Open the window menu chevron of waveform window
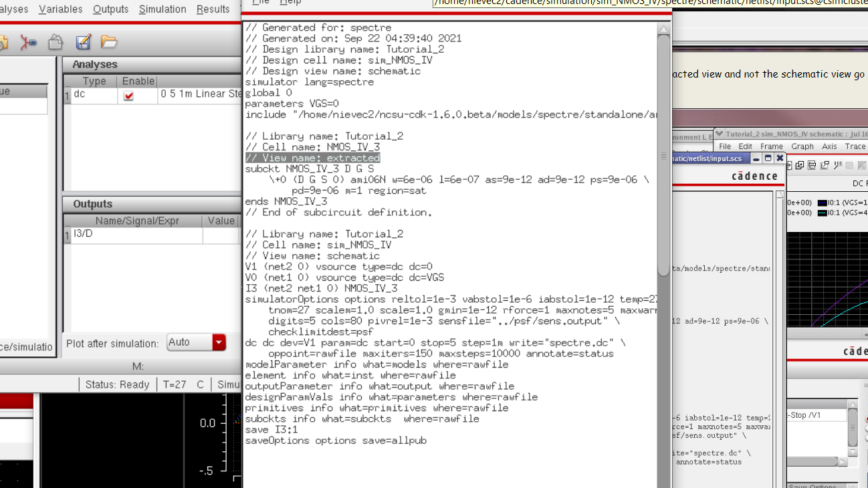 coord(720,134)
